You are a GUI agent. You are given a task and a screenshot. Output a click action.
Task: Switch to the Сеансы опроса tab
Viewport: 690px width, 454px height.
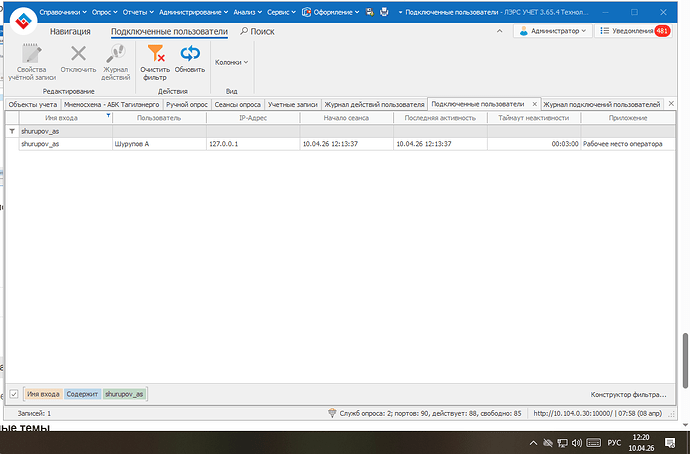click(x=238, y=104)
